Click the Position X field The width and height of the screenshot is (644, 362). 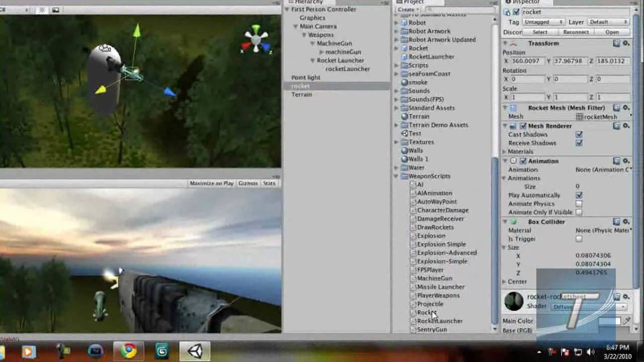point(527,61)
